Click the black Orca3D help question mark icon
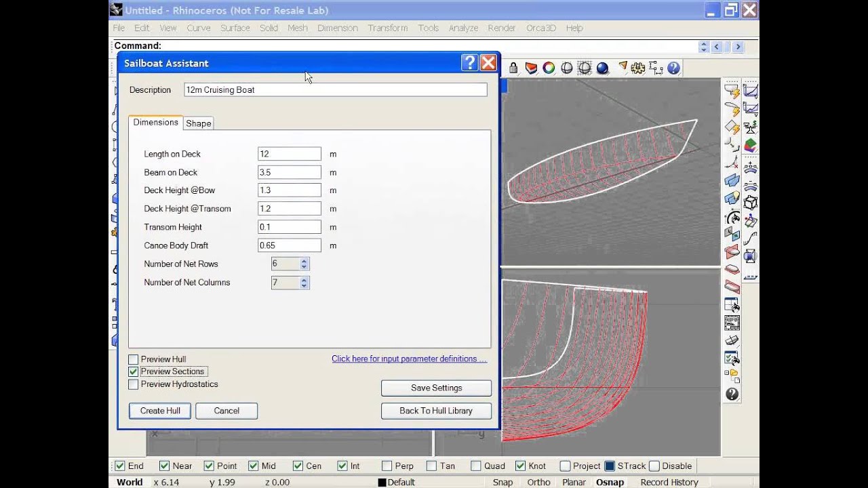Screen dimensions: 868x488 tap(732, 394)
